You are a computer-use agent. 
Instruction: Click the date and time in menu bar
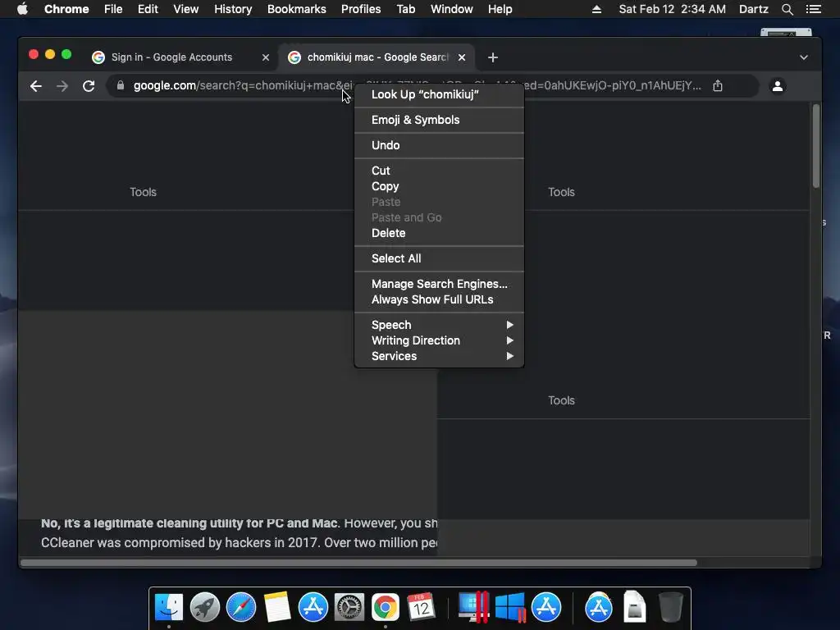point(673,9)
